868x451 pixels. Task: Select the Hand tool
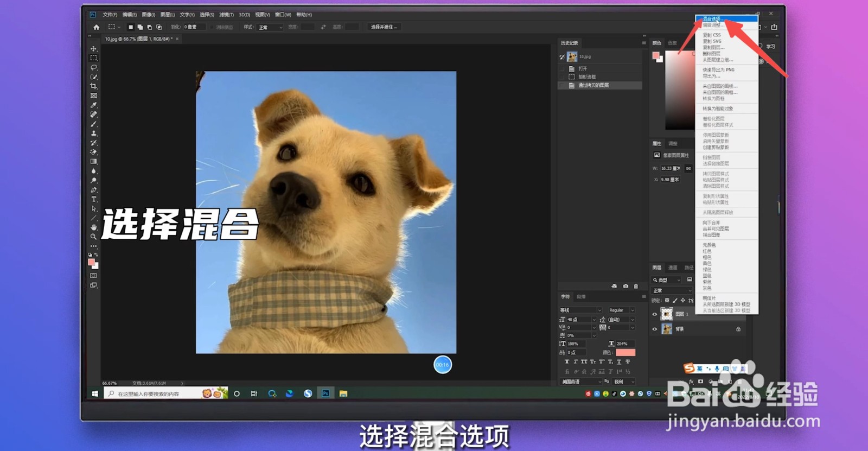click(94, 227)
